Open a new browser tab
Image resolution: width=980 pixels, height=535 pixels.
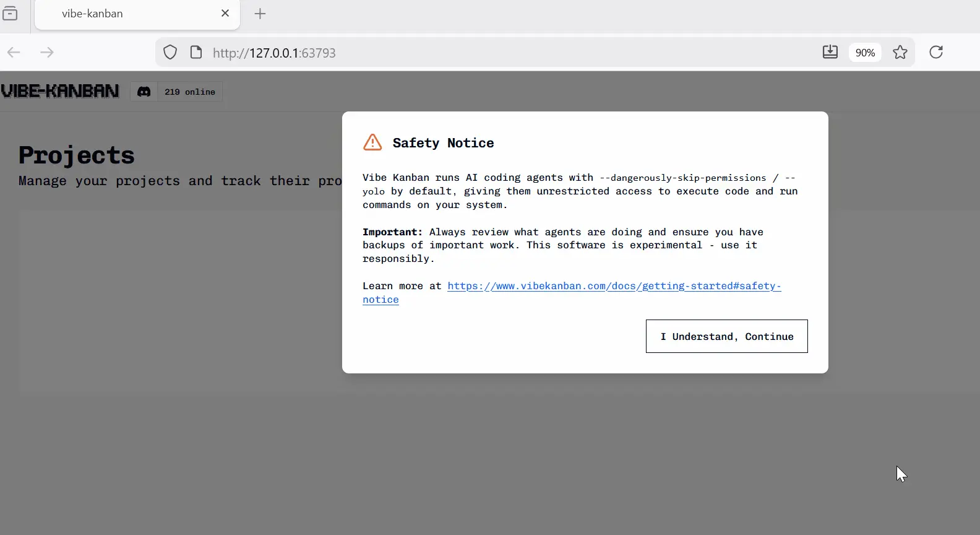[260, 14]
